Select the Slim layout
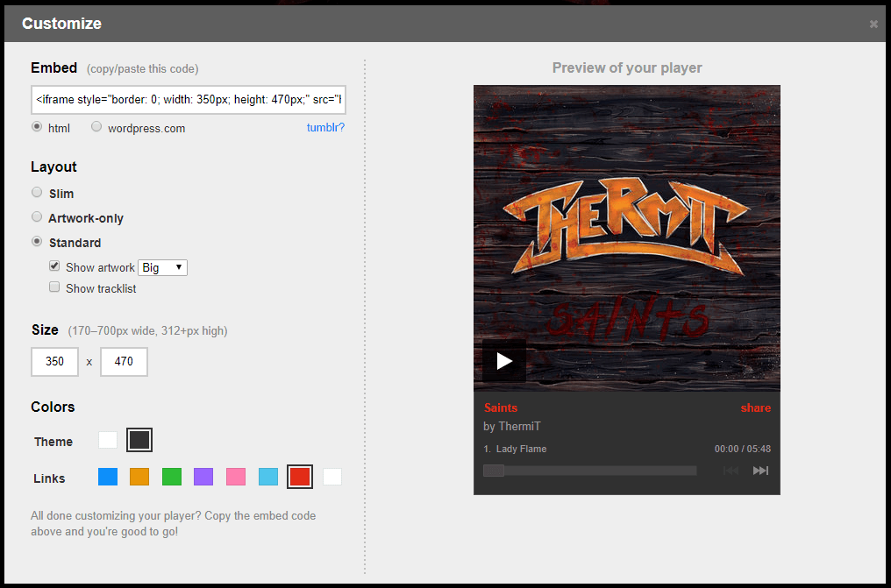This screenshot has height=588, width=891. [37, 193]
